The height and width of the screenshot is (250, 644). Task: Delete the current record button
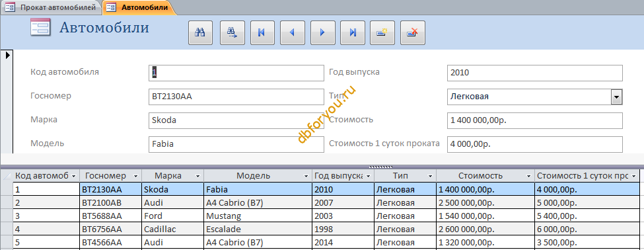pyautogui.click(x=413, y=32)
